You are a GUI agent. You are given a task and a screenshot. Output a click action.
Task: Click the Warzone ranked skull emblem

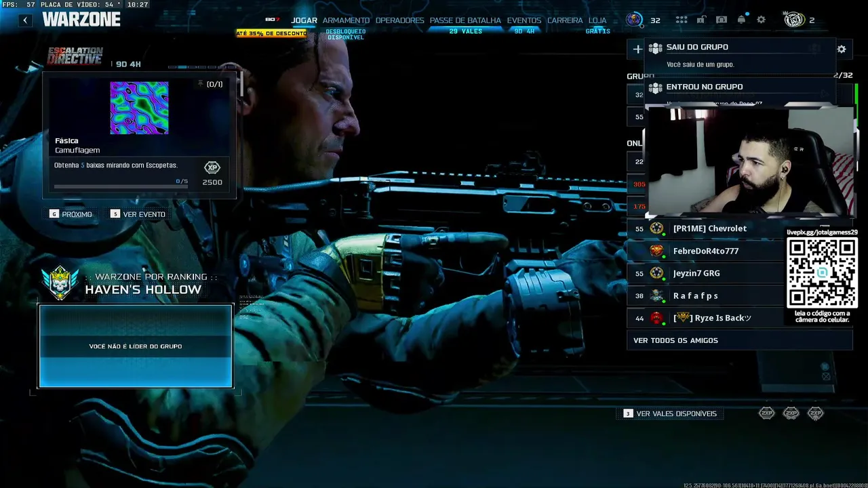tap(60, 283)
